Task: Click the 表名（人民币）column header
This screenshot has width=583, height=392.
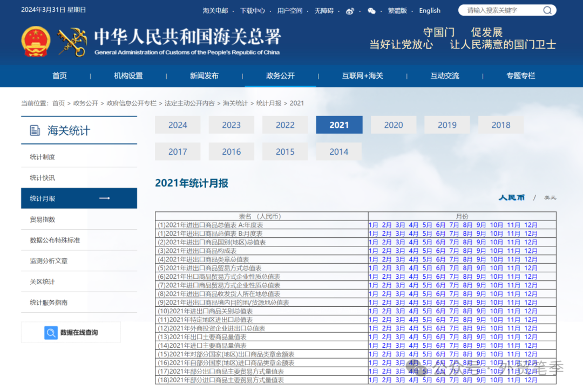Action: click(x=261, y=216)
